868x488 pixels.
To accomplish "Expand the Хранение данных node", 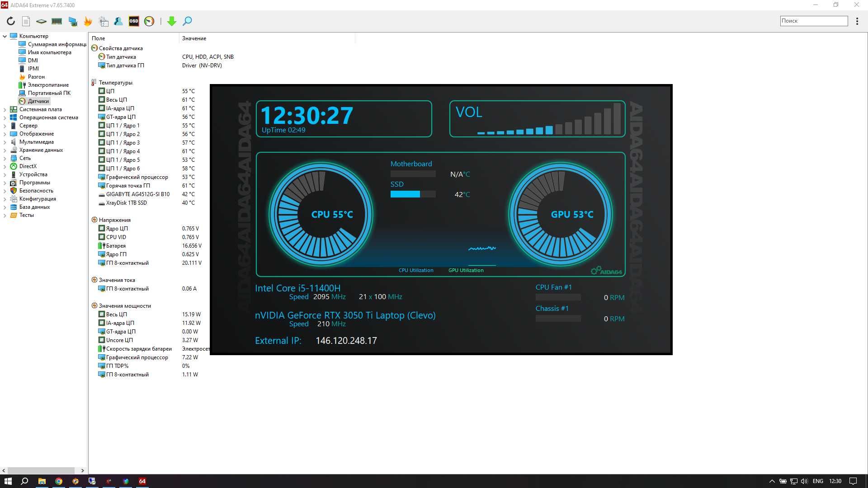I will [x=5, y=150].
